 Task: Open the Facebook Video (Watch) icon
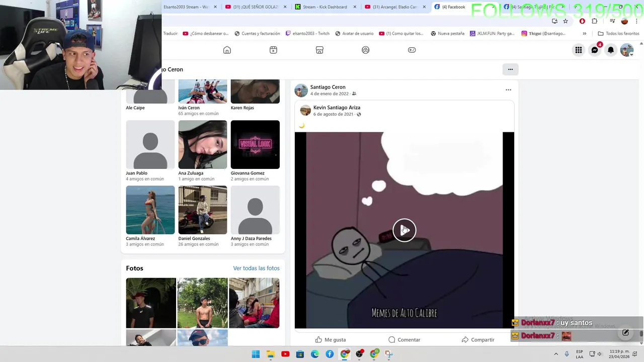[x=273, y=50]
